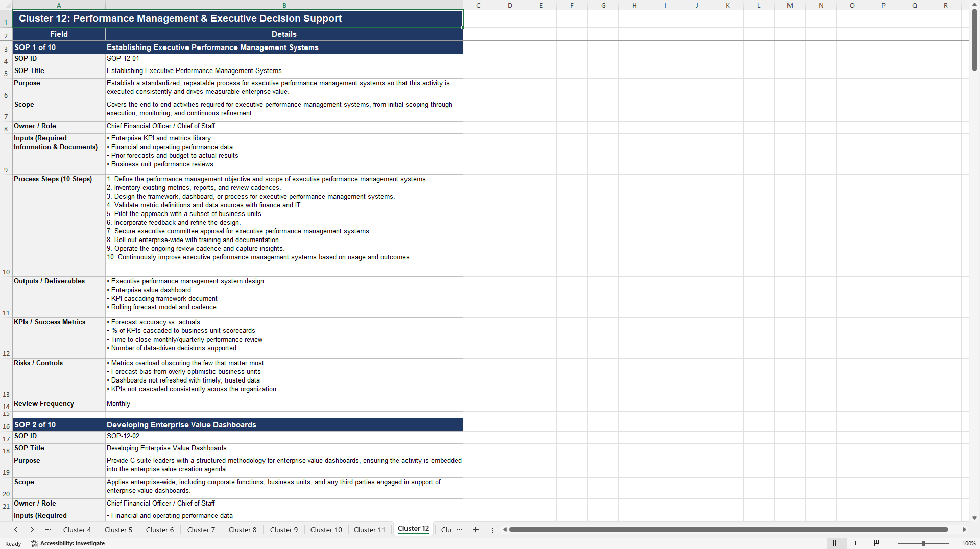The image size is (980, 549).
Task: Show more sheets ellipsis after Clu tab
Action: [459, 530]
